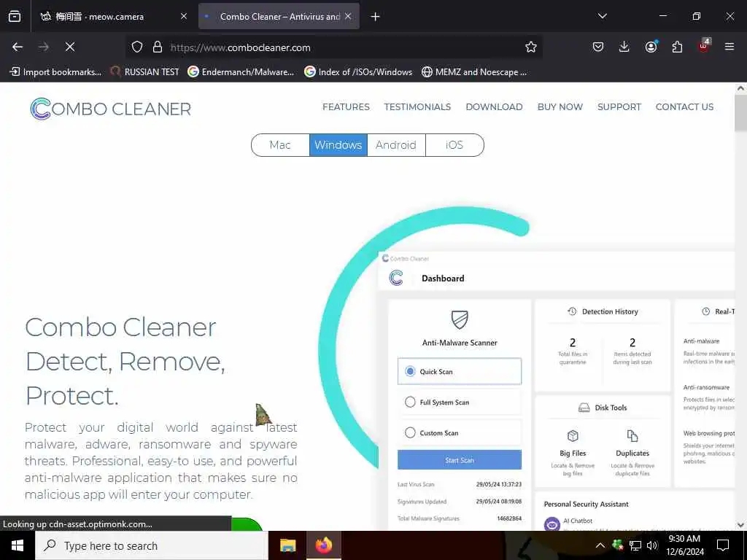
Task: Open the MEMZ and Noescape bookmark
Action: pyautogui.click(x=474, y=72)
